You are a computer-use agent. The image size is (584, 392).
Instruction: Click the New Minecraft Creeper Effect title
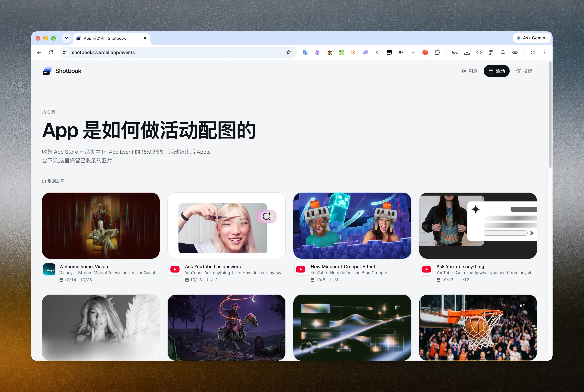coord(343,267)
